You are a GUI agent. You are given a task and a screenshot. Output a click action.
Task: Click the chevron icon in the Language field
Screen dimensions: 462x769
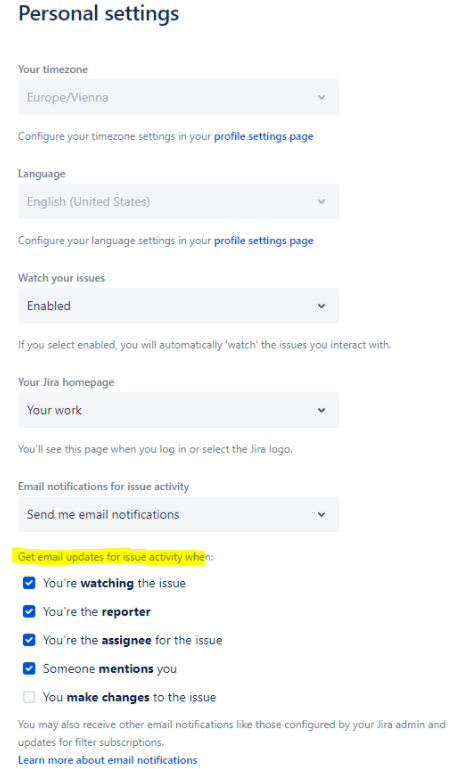(321, 202)
